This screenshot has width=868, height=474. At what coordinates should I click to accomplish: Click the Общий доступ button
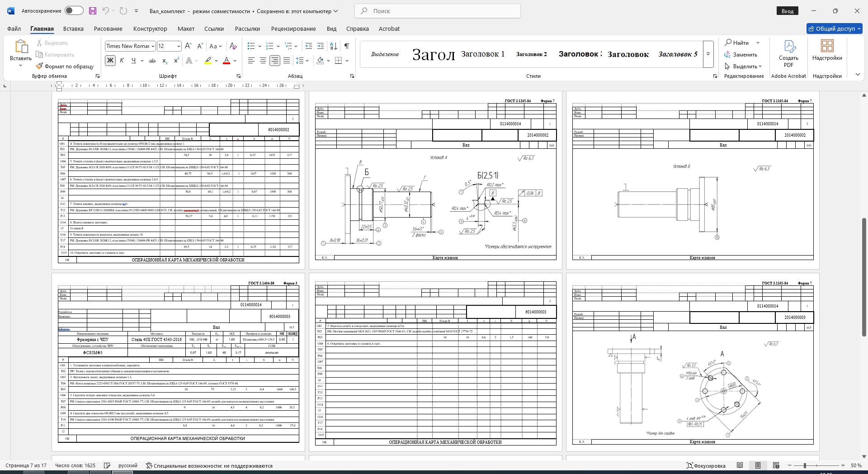pos(835,28)
